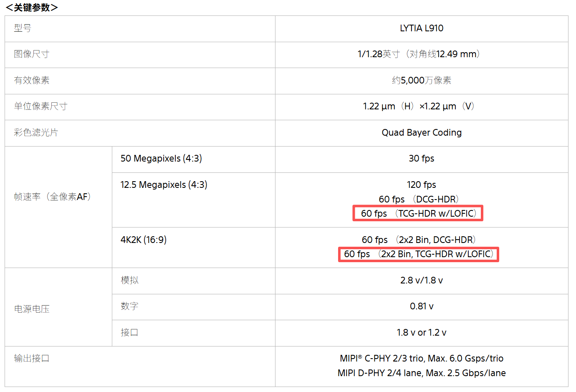
Task: Click the '1.8 v or 1.2 v' value
Action: pyautogui.click(x=422, y=332)
